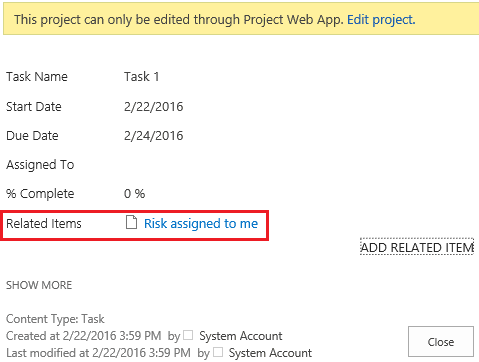
Task: Click the Due Date value 2/24/2016
Action: (x=154, y=136)
